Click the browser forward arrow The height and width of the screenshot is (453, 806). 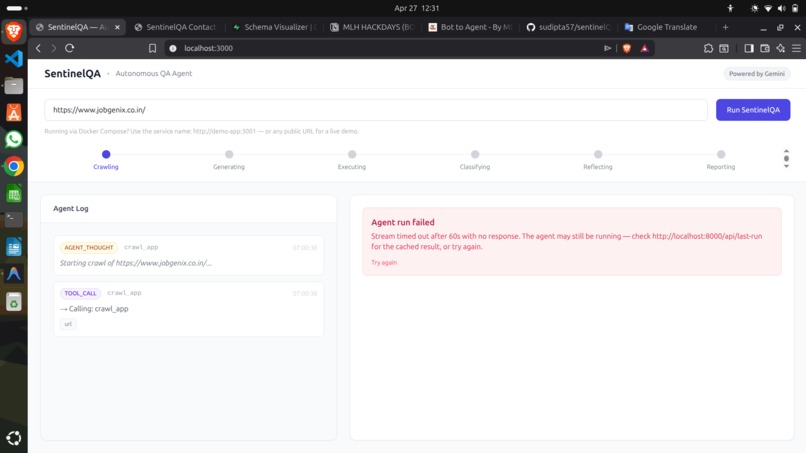pos(53,48)
